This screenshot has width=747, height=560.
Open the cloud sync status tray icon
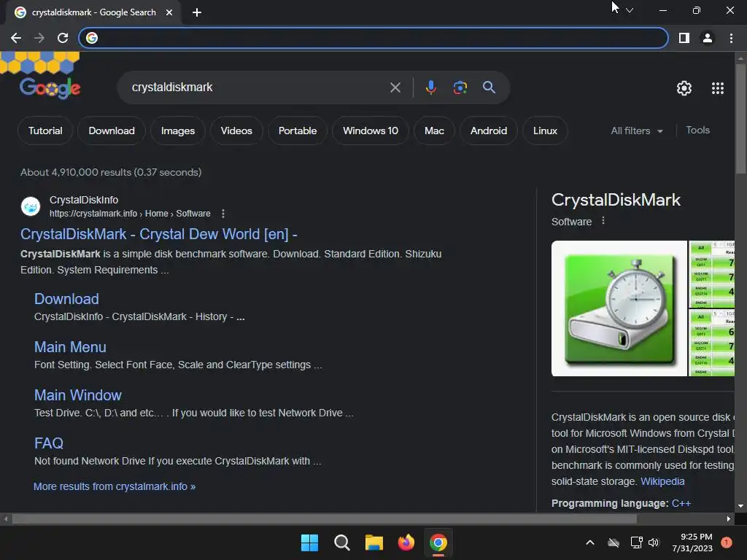click(x=614, y=542)
